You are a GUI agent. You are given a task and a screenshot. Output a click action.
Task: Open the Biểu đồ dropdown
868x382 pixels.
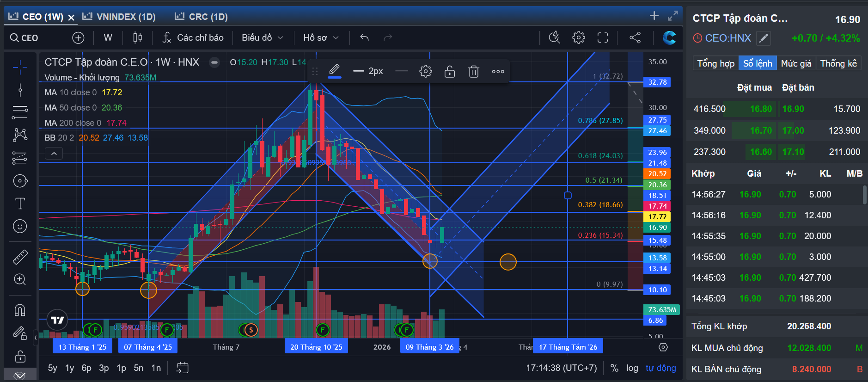coord(262,38)
